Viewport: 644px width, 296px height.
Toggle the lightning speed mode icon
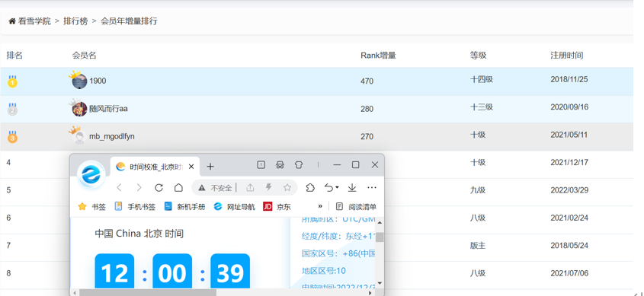point(268,188)
